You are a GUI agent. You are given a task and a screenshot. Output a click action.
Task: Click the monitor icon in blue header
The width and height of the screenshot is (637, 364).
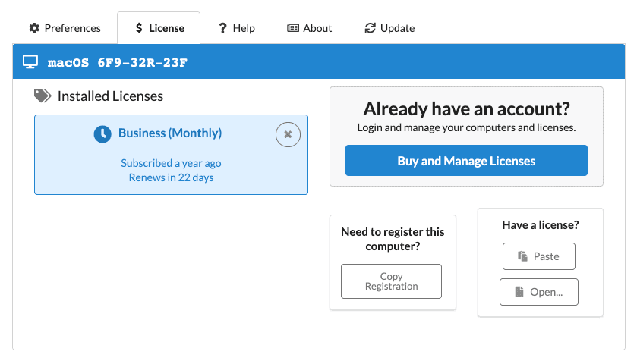30,62
